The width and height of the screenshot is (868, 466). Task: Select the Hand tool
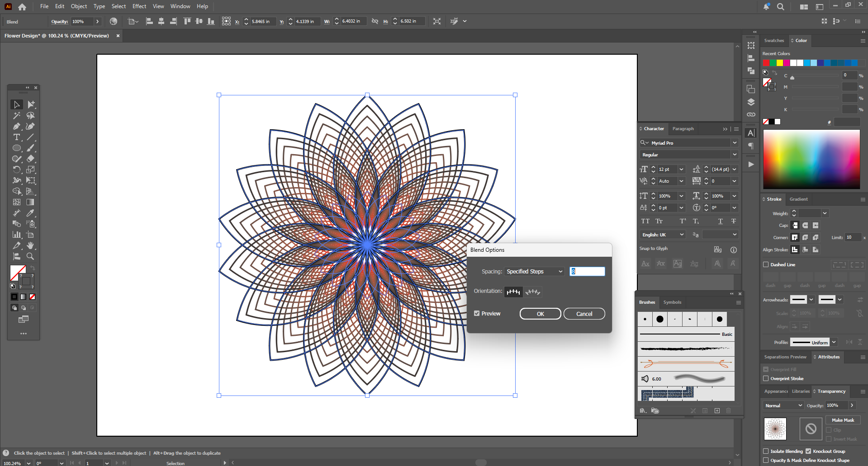[30, 245]
